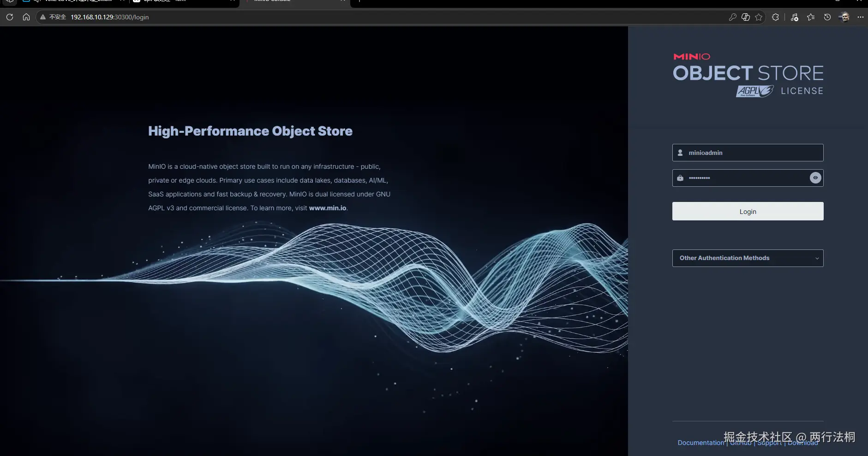Click the MinIO logo above Object Store
Viewport: 868px width, 456px height.
(x=692, y=57)
